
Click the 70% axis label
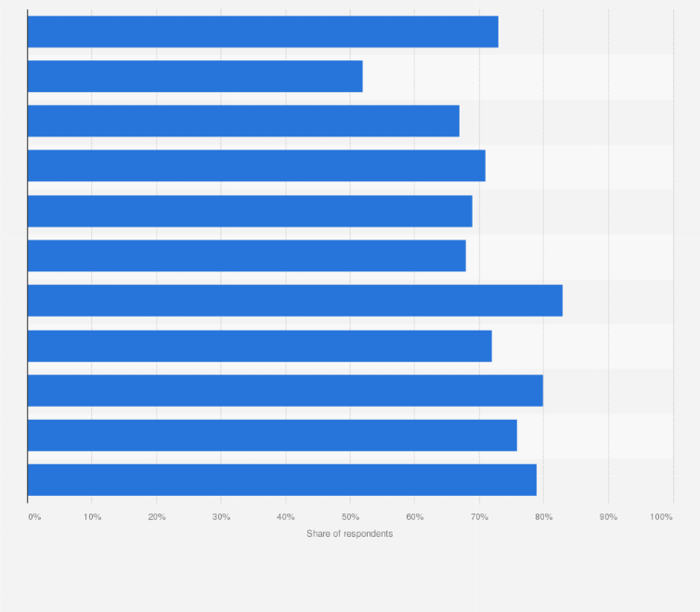click(x=479, y=516)
